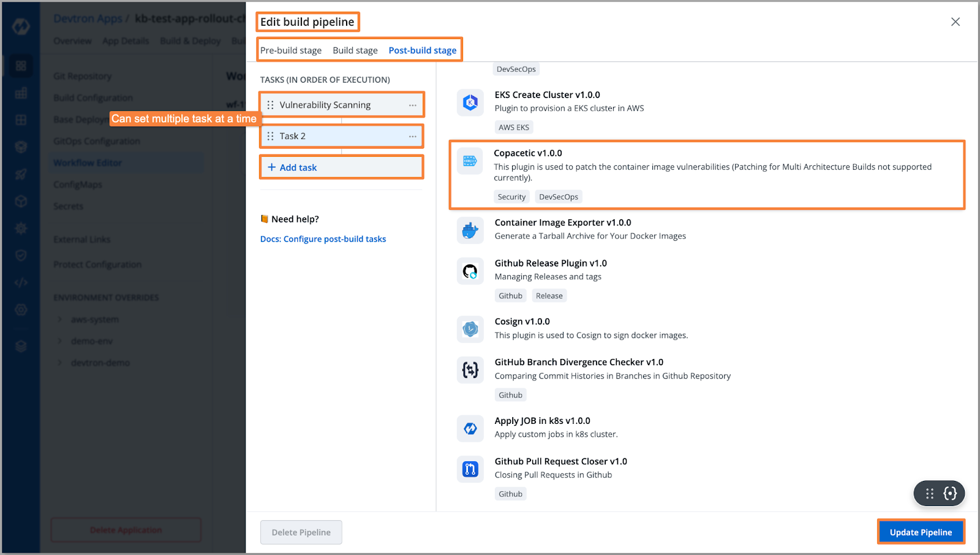Open ConfigMaps in the sidebar
Screen dimensions: 980x555
click(77, 184)
